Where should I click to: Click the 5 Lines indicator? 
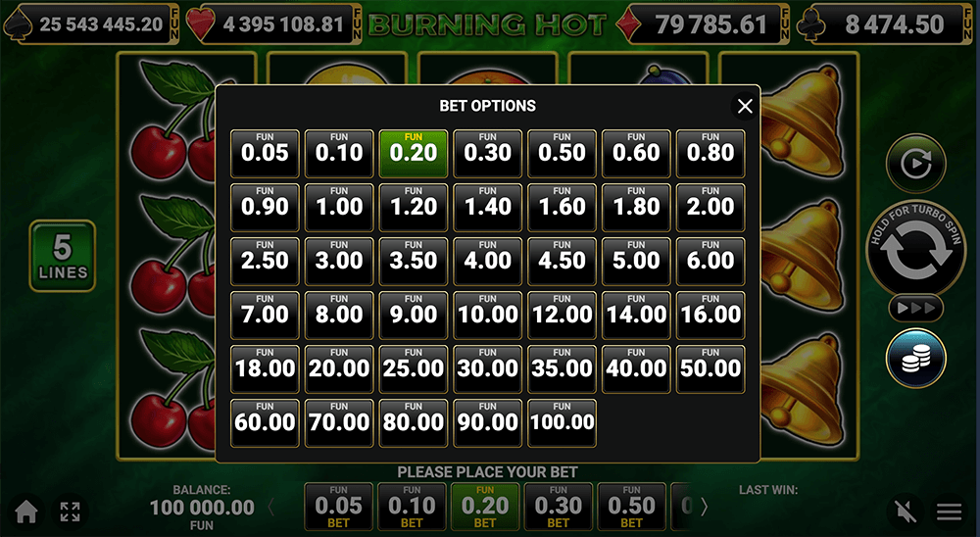63,256
